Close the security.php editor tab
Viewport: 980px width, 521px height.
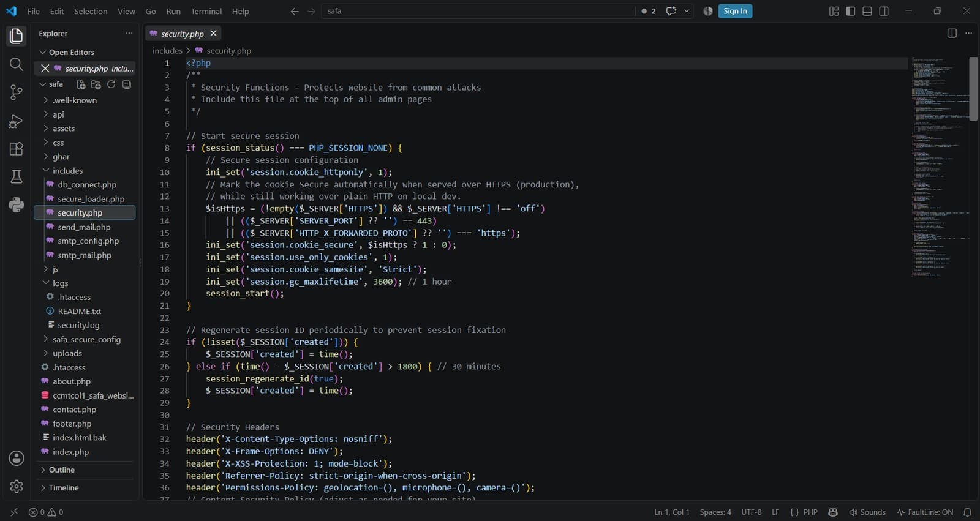click(213, 34)
